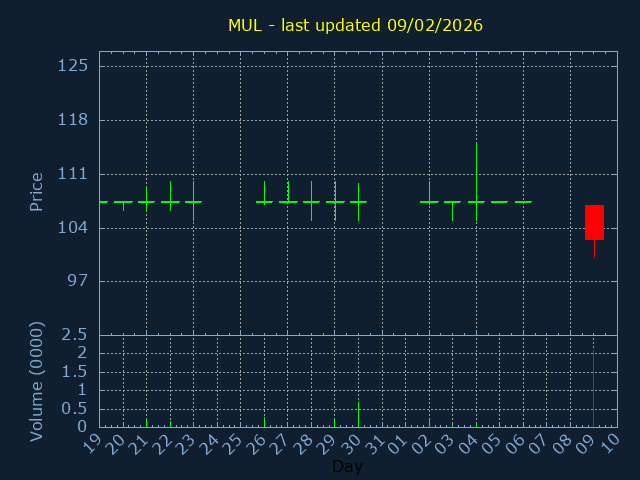Screen dimensions: 640x480
Task: Click the 104 price tick label
Action: tap(73, 228)
